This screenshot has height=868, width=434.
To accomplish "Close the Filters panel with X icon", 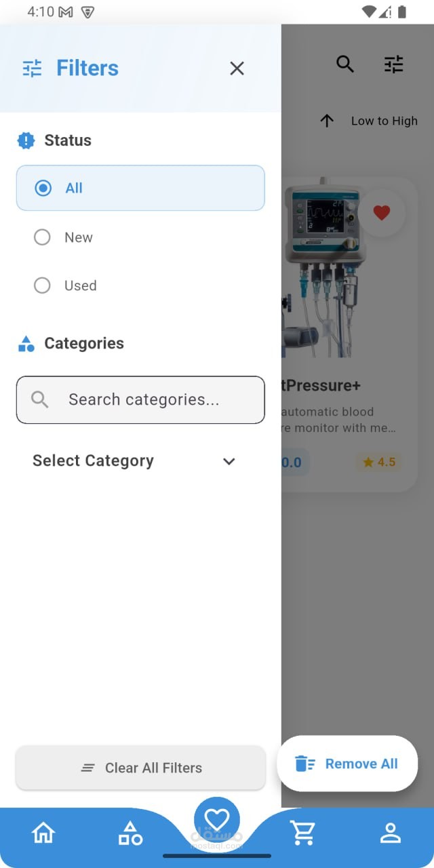I will coord(237,68).
